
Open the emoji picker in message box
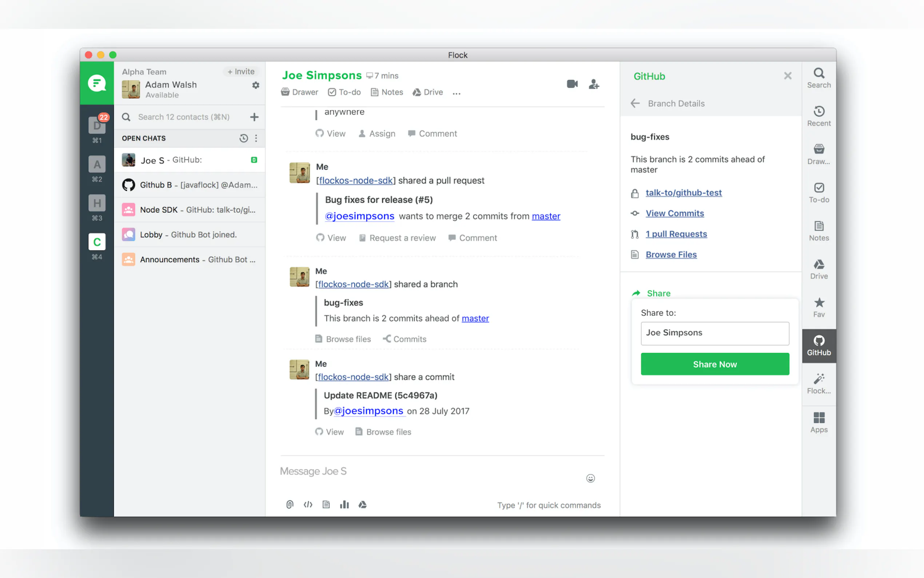coord(590,478)
